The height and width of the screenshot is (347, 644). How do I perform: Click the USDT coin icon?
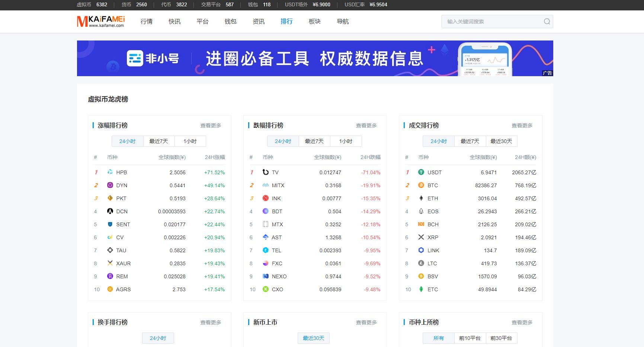click(x=421, y=172)
